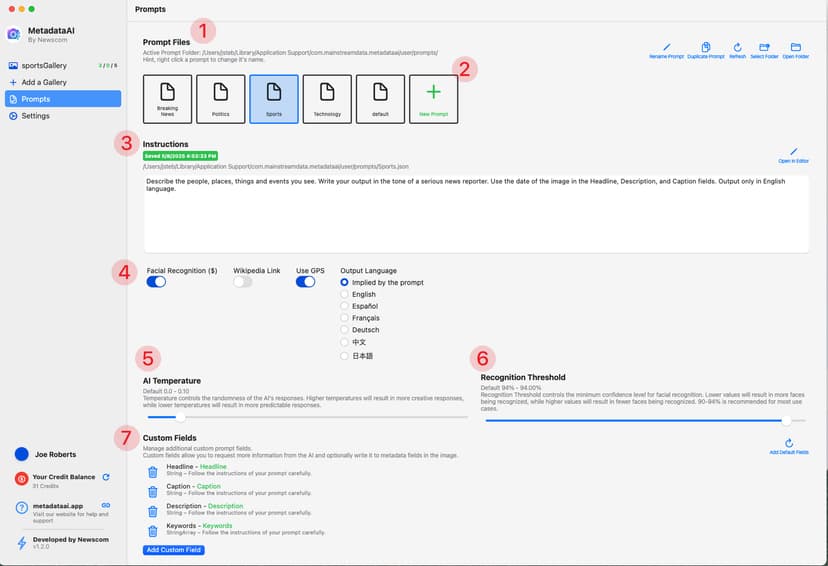Viewport: 828px width, 566px height.
Task: Create a New Prompt file
Action: tap(433, 97)
